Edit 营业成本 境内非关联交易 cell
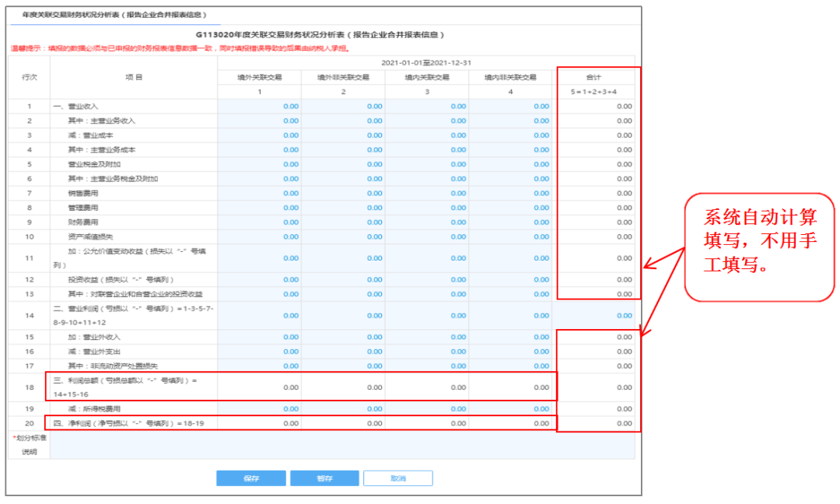This screenshot has width=840, height=504. pyautogui.click(x=510, y=135)
